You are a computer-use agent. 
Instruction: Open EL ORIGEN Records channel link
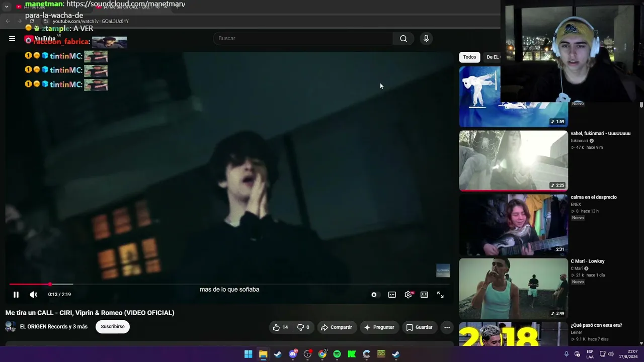[54, 327]
